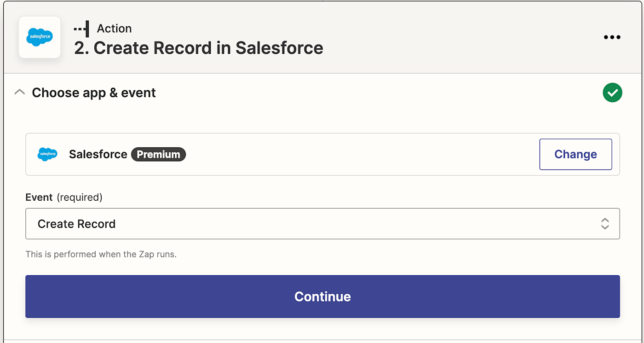The image size is (644, 343).
Task: Click the large Salesforce logo in header
Action: click(40, 37)
